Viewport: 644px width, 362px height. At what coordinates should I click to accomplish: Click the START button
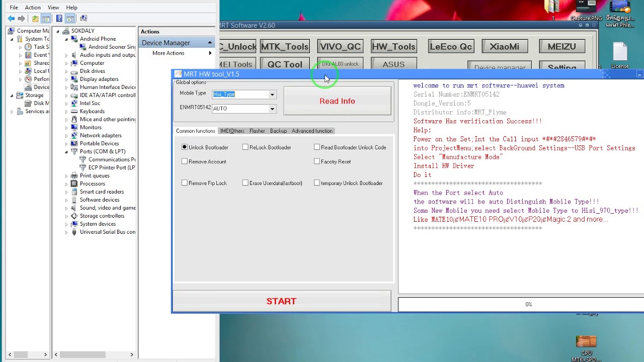(282, 301)
